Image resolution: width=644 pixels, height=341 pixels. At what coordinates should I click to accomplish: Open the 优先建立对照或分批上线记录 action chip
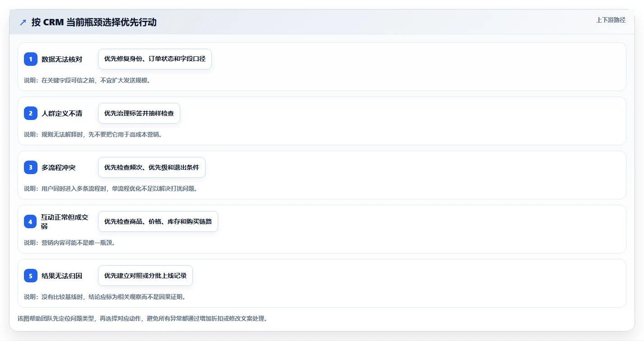coord(145,276)
